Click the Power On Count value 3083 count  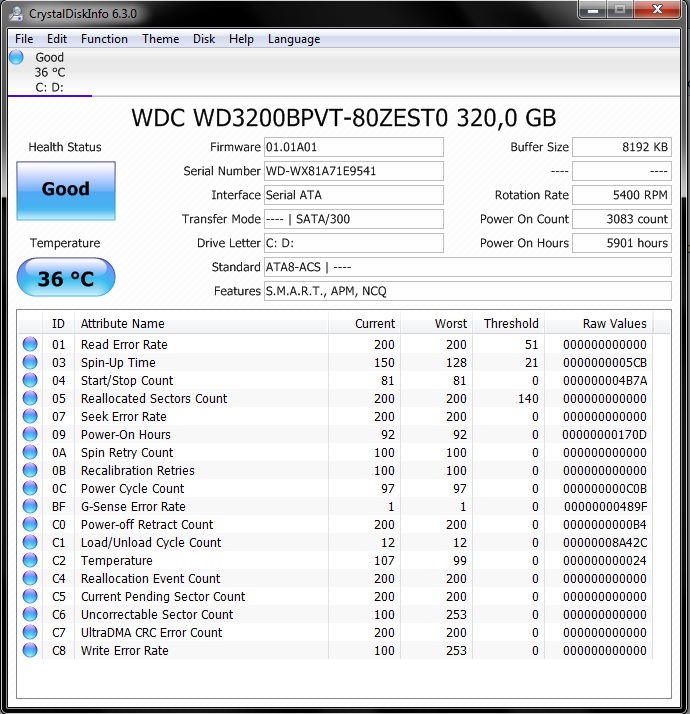[622, 219]
